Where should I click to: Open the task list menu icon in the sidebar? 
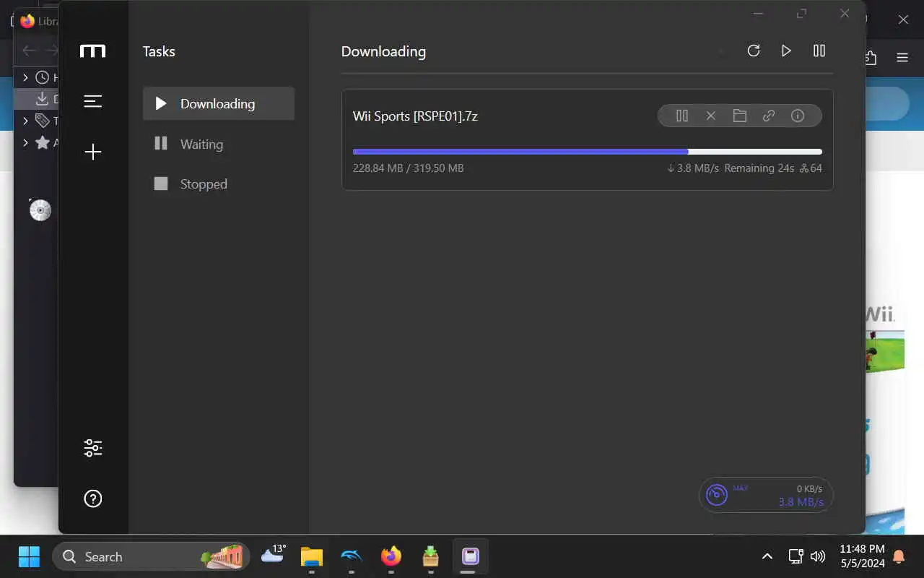[93, 101]
